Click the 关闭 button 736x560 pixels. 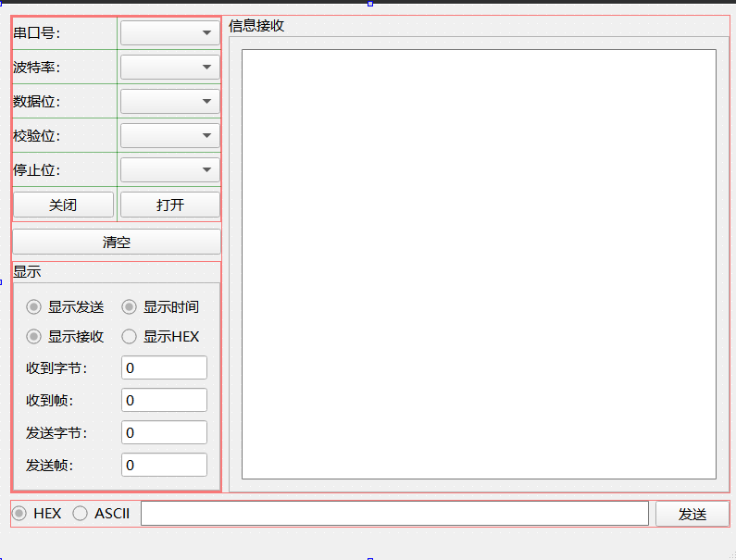coord(63,205)
